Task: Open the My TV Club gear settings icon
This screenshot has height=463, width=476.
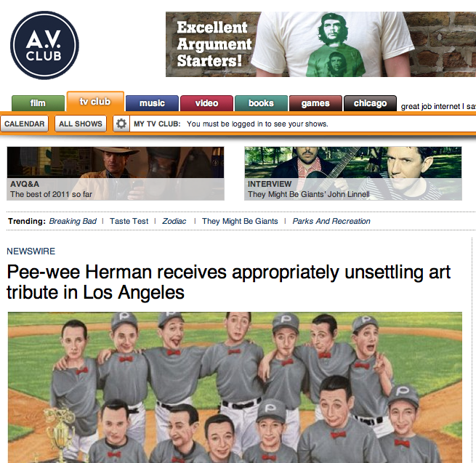Action: tap(121, 124)
